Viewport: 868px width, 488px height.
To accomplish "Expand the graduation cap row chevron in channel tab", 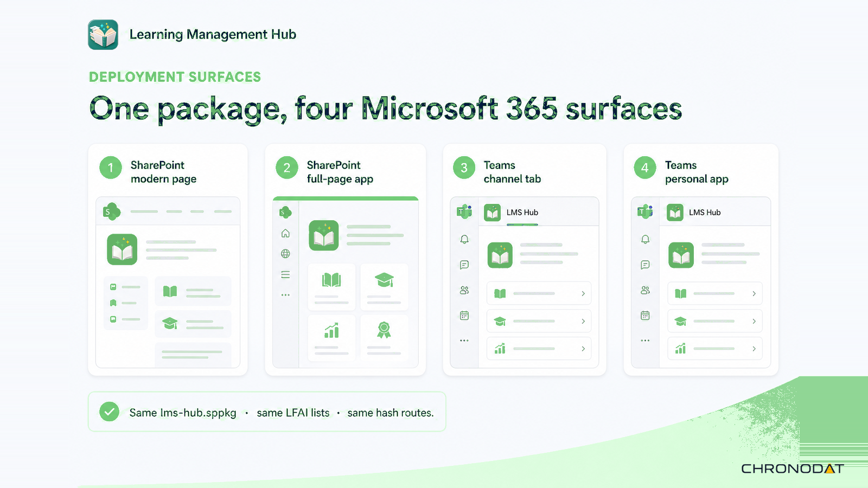I will point(583,321).
